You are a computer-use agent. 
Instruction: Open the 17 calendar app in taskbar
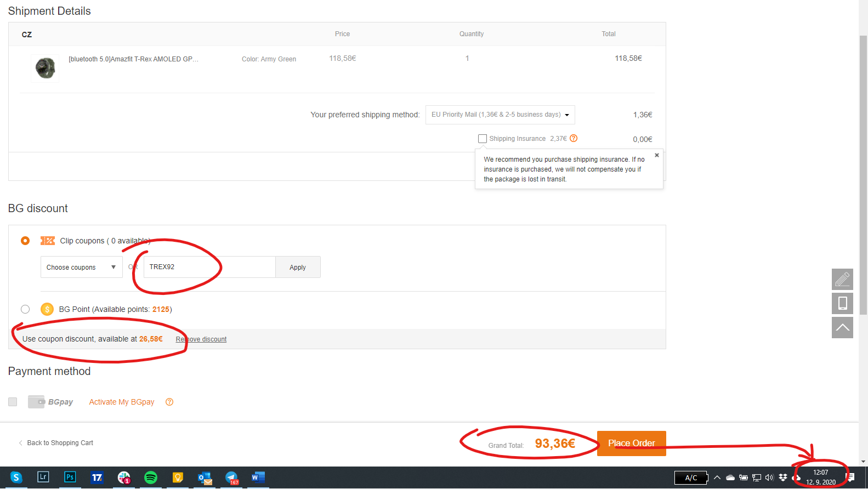pyautogui.click(x=97, y=477)
